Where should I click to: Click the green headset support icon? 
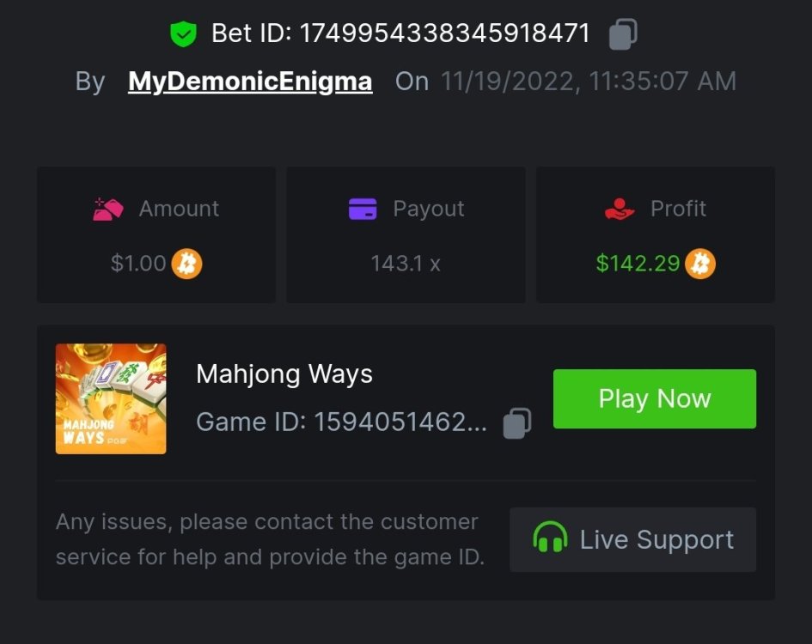pyautogui.click(x=550, y=539)
